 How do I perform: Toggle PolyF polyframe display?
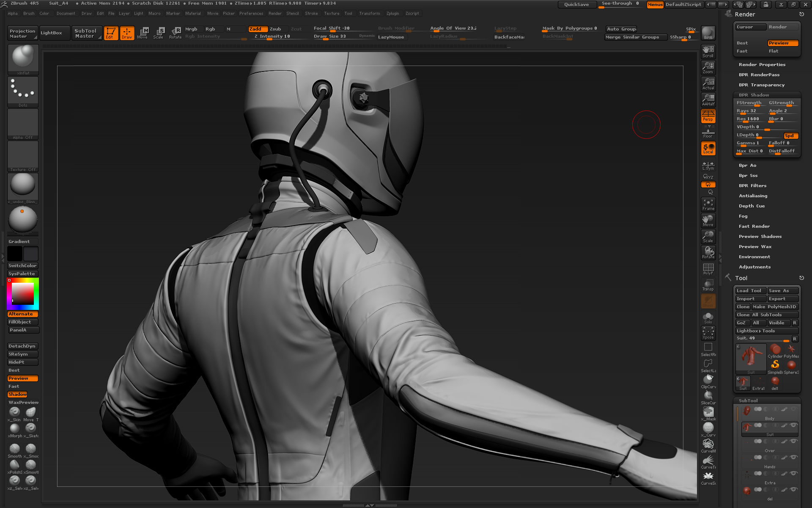pos(708,269)
